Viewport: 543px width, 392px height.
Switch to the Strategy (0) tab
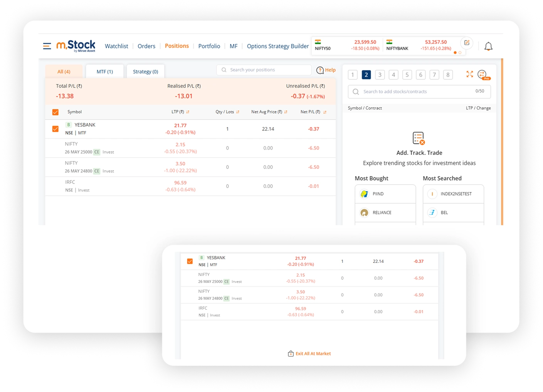click(146, 72)
